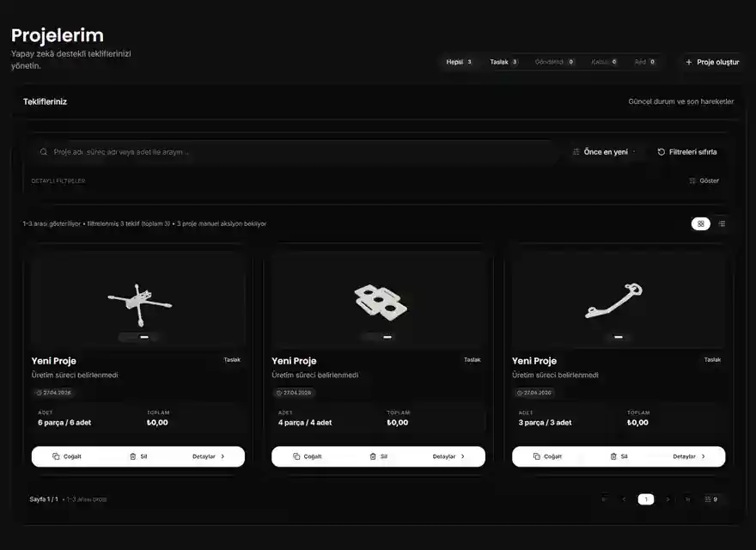Click Detaylar on the 3 parça project
Screen dimensions: 756x550
point(689,456)
